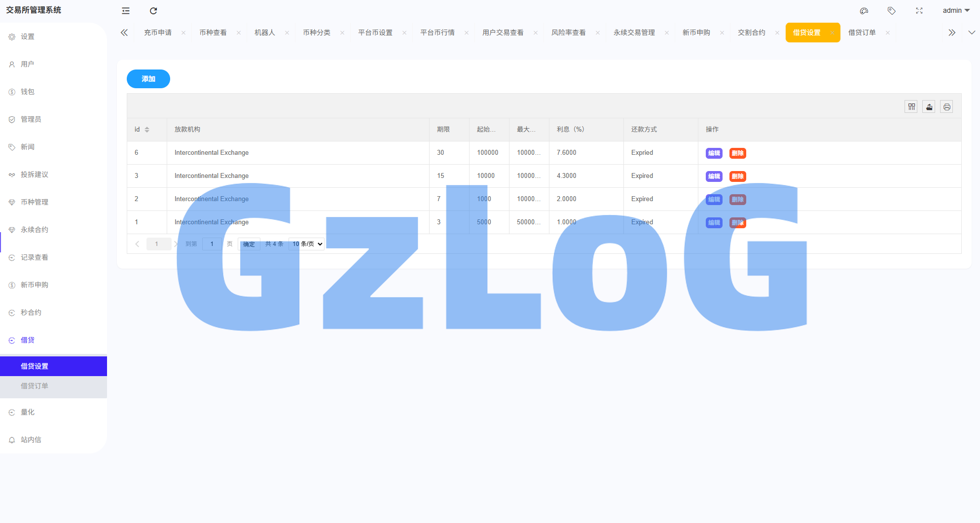This screenshot has height=523, width=980.
Task: Expand the tab list dropdown chevron
Action: [972, 33]
